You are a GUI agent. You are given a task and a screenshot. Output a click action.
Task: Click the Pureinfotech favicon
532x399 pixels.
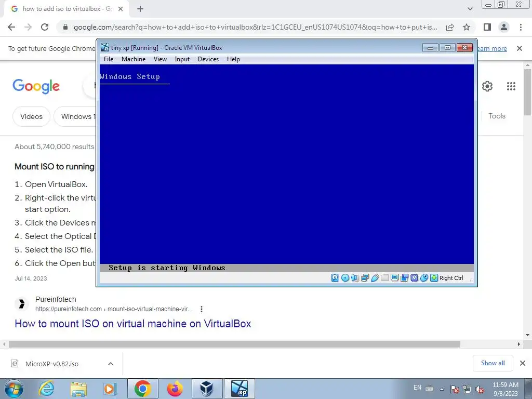[x=22, y=303]
